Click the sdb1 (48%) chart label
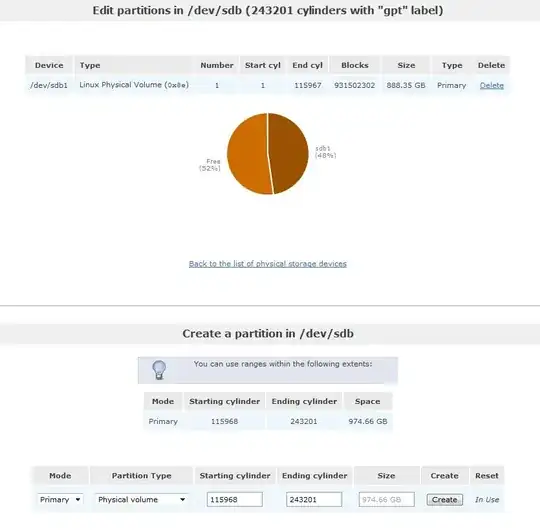 [x=325, y=152]
